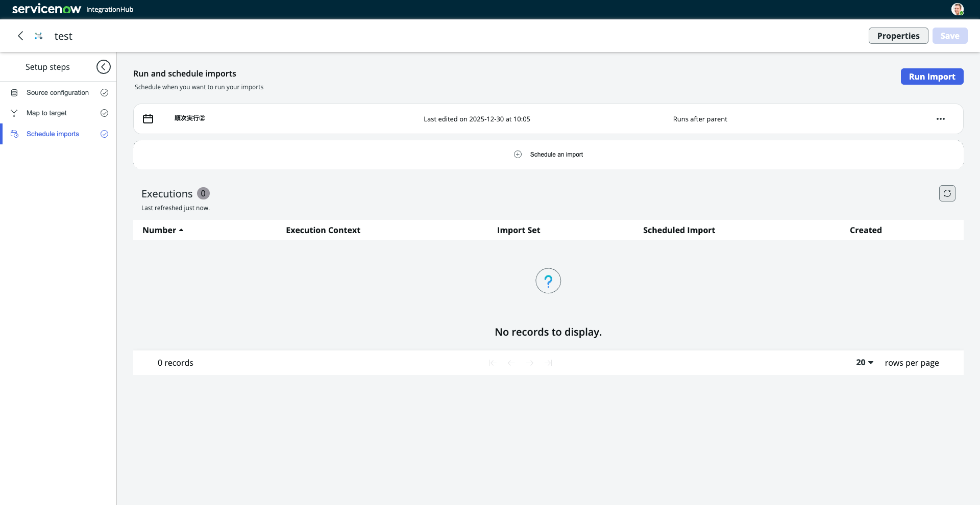This screenshot has width=980, height=505.
Task: Click the Executions count badge
Action: point(203,193)
